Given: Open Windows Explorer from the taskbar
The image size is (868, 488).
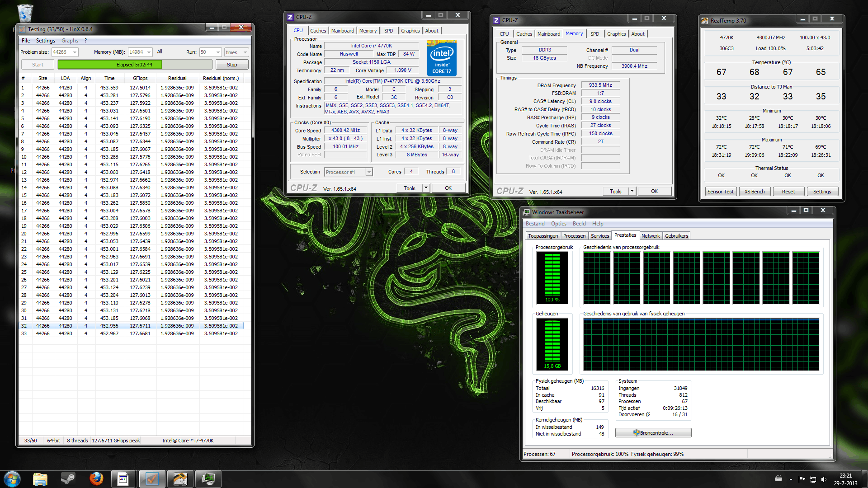Looking at the screenshot, I should click(40, 479).
